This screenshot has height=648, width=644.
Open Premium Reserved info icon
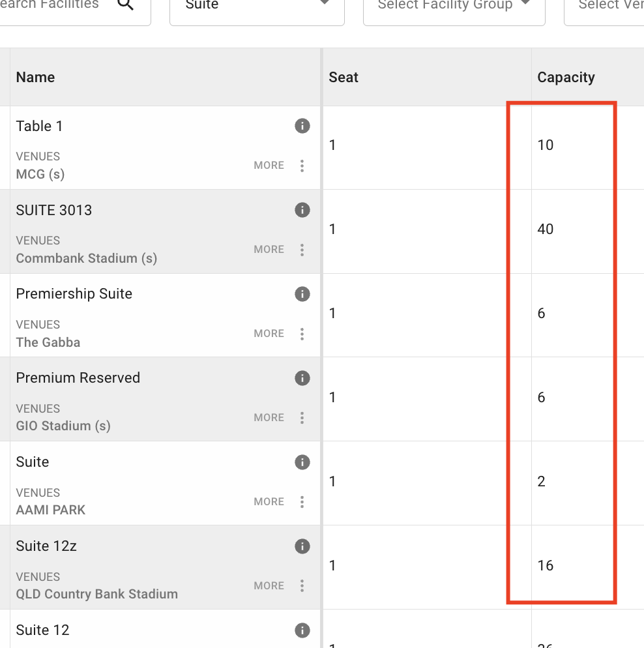tap(302, 378)
